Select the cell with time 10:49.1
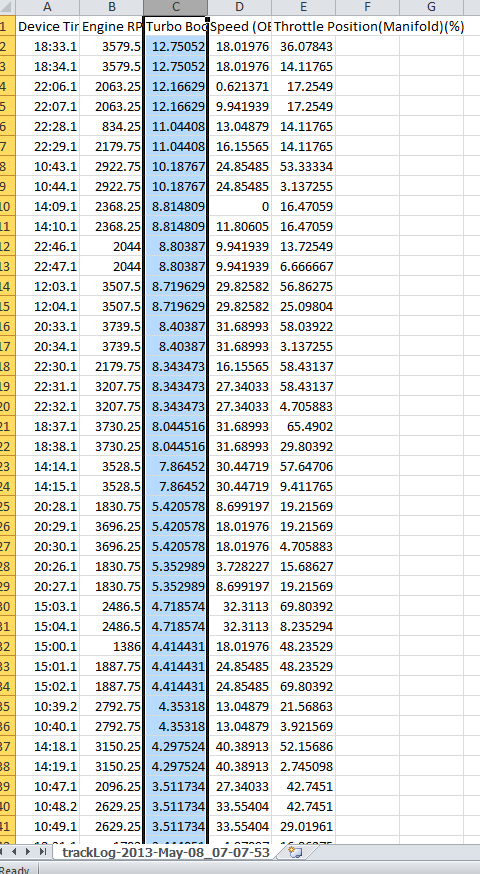Screen dimensions: 480x874 point(47,827)
